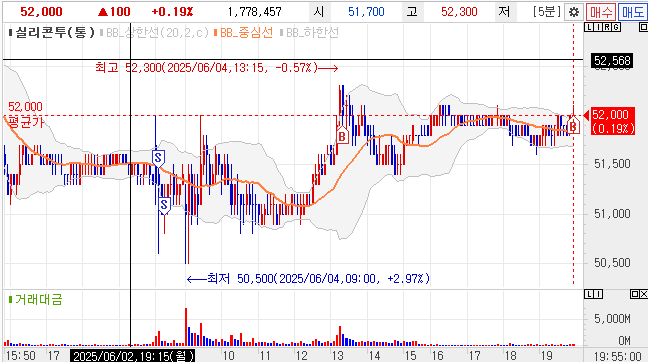Click the red 매수 buy button
Screen dimensions: 648x362
(x=601, y=12)
